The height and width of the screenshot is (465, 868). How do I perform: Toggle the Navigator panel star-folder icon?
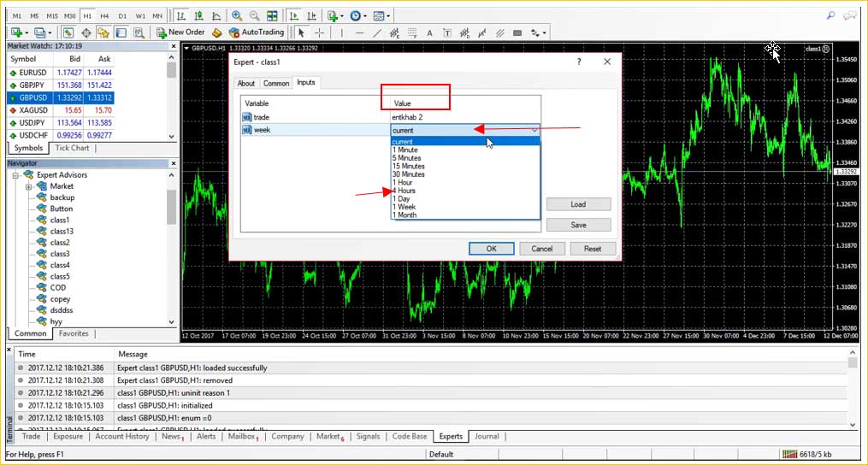tap(103, 32)
